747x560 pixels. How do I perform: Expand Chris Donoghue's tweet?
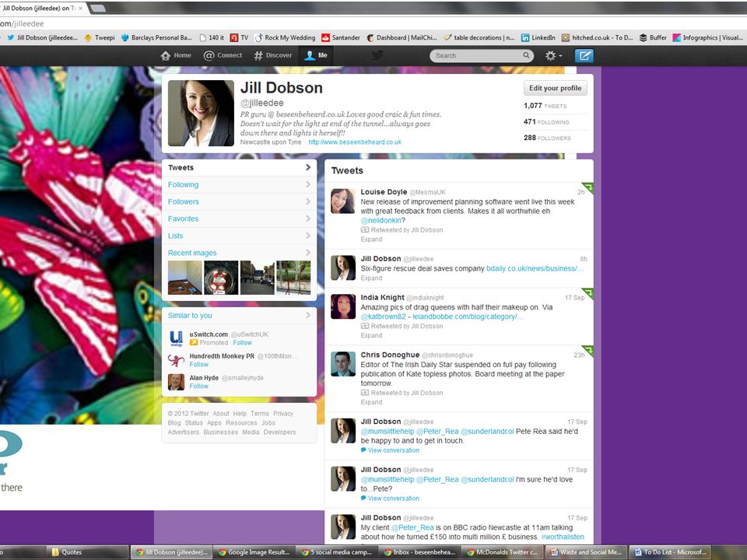click(371, 402)
